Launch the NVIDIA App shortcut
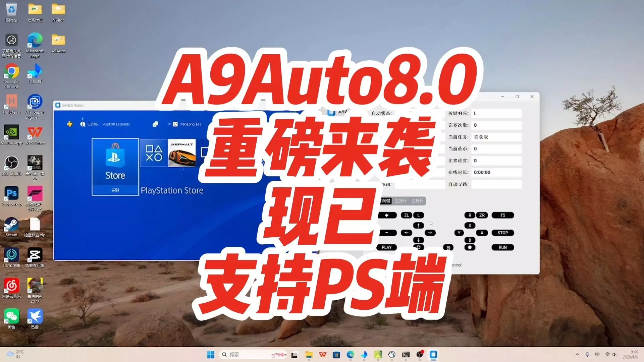This screenshot has width=644, height=362. click(11, 135)
